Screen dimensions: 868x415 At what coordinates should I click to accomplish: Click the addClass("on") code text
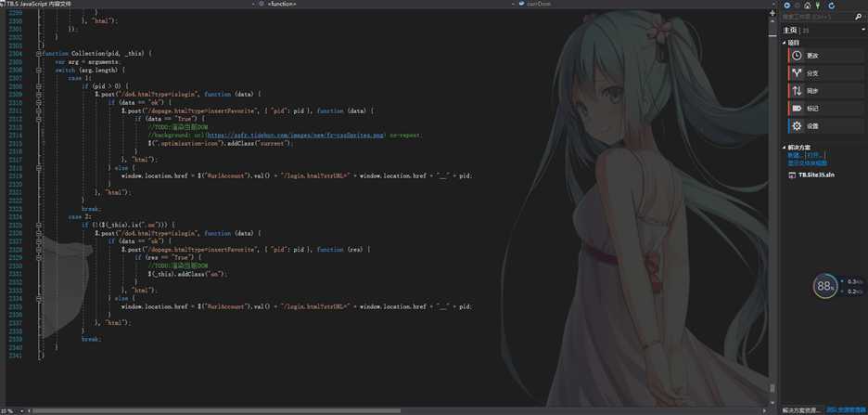pyautogui.click(x=199, y=274)
